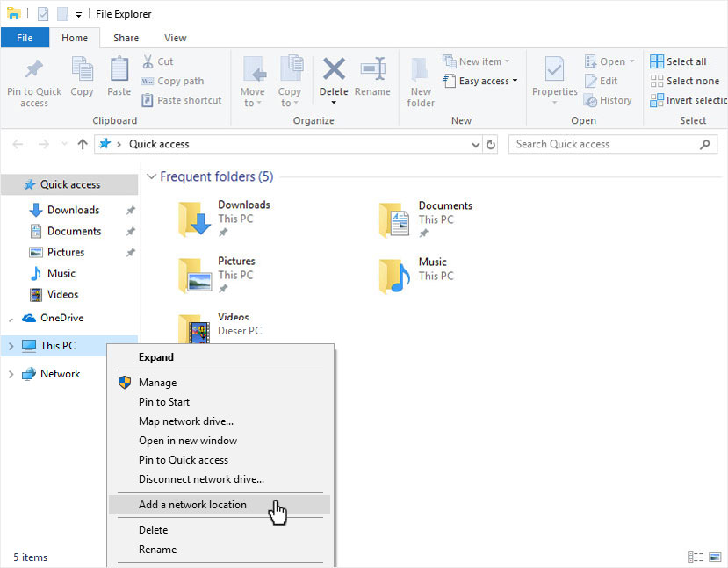728x568 pixels.
Task: Click the History icon
Action: pyautogui.click(x=591, y=100)
